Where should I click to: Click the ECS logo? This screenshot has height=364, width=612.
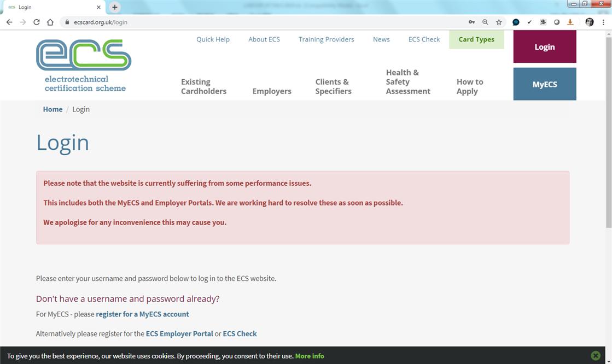coord(84,66)
